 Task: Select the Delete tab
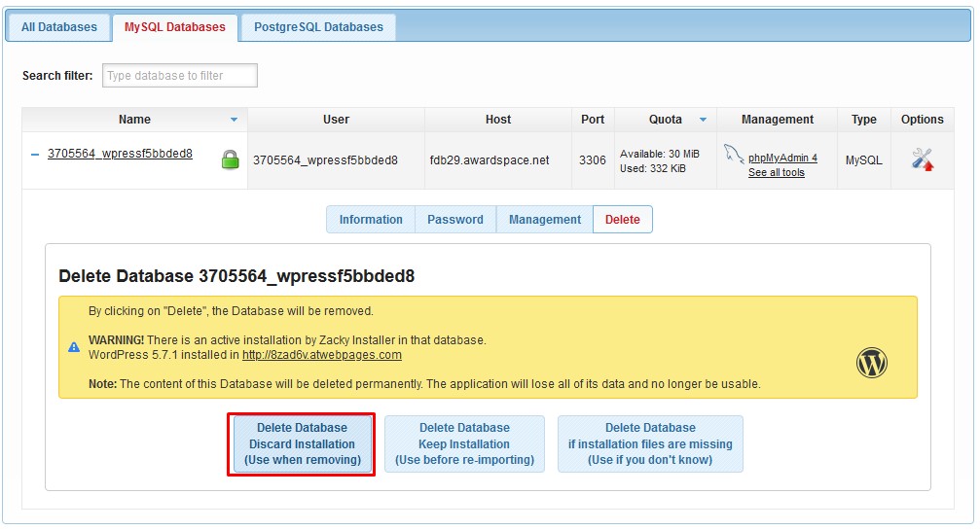pyautogui.click(x=623, y=219)
